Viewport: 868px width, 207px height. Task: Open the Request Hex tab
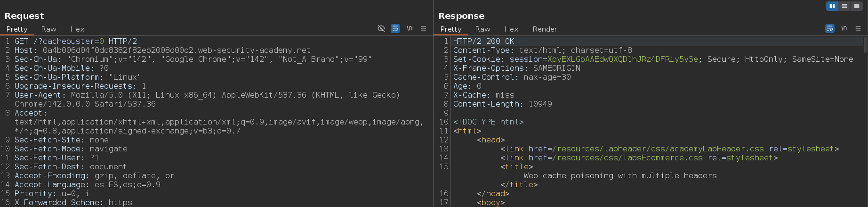[x=77, y=29]
